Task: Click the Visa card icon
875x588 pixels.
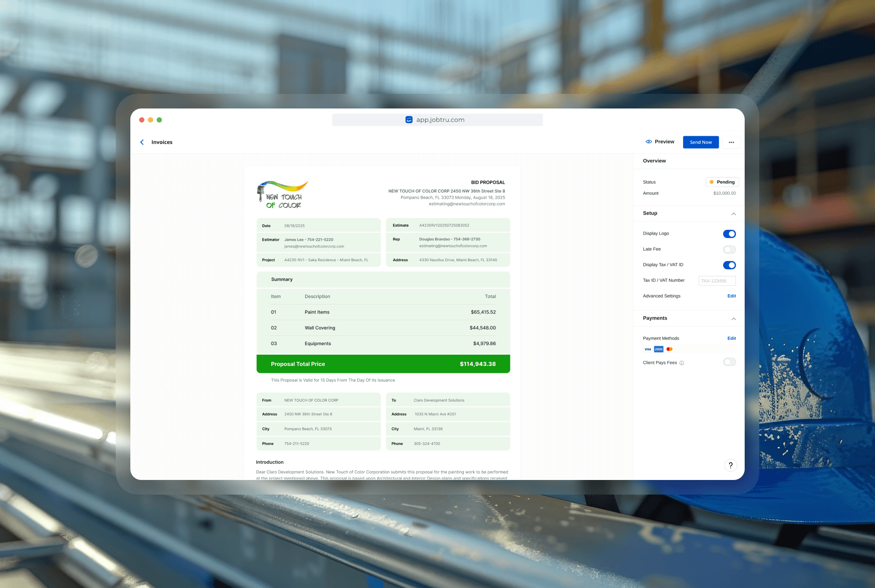Action: click(648, 349)
